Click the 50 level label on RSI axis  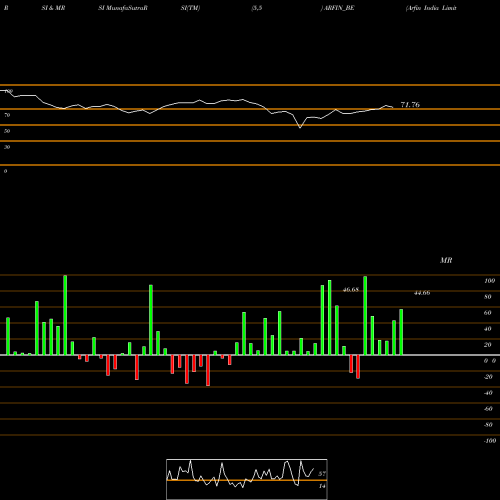coord(7,131)
